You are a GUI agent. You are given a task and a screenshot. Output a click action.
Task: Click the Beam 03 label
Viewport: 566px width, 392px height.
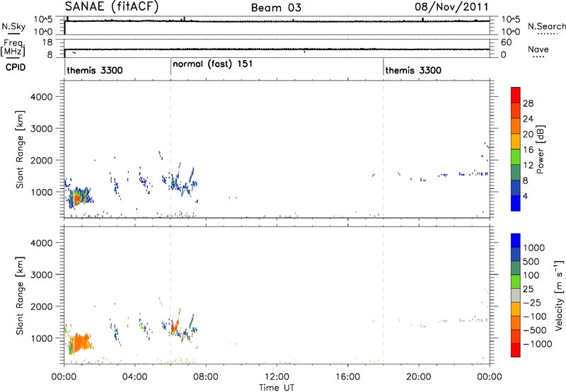276,8
